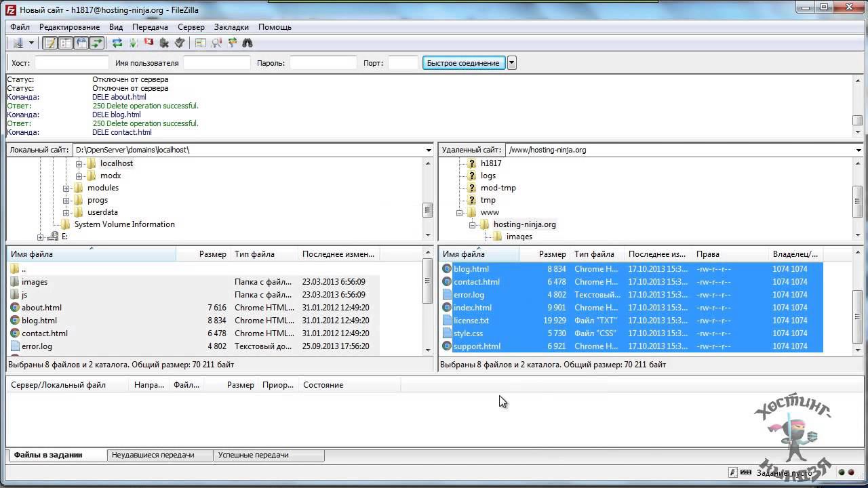This screenshot has width=868, height=488.
Task: Expand the userdata folder in local tree
Action: pyautogui.click(x=66, y=212)
